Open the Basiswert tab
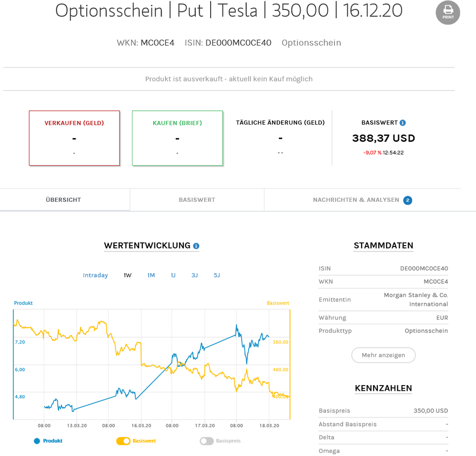This screenshot has height=456, width=476. [197, 200]
